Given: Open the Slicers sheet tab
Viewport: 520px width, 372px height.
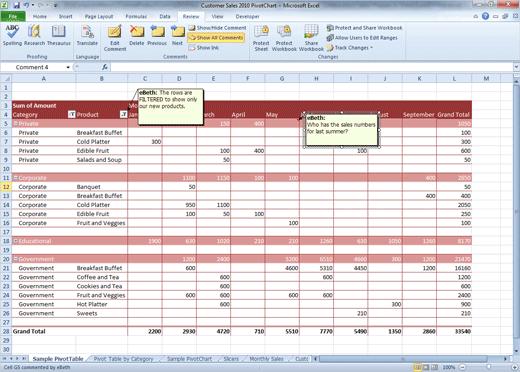Looking at the screenshot, I should pos(231,359).
